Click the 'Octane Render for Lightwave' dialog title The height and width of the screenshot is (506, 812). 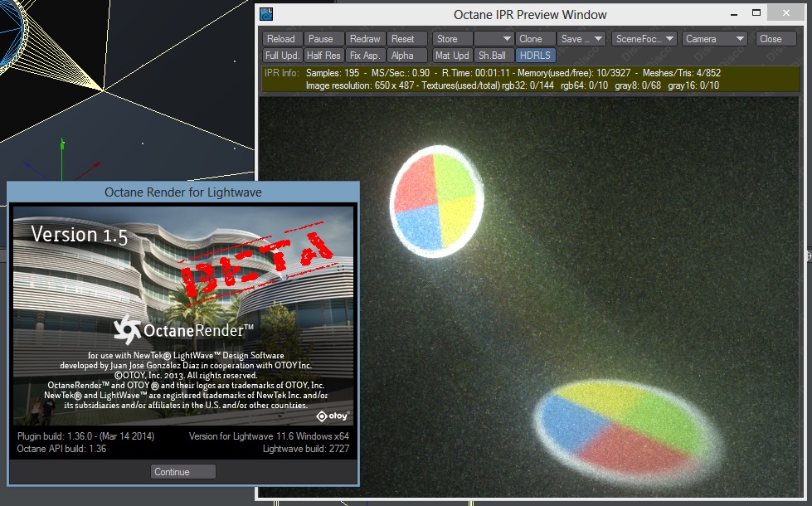(x=182, y=192)
